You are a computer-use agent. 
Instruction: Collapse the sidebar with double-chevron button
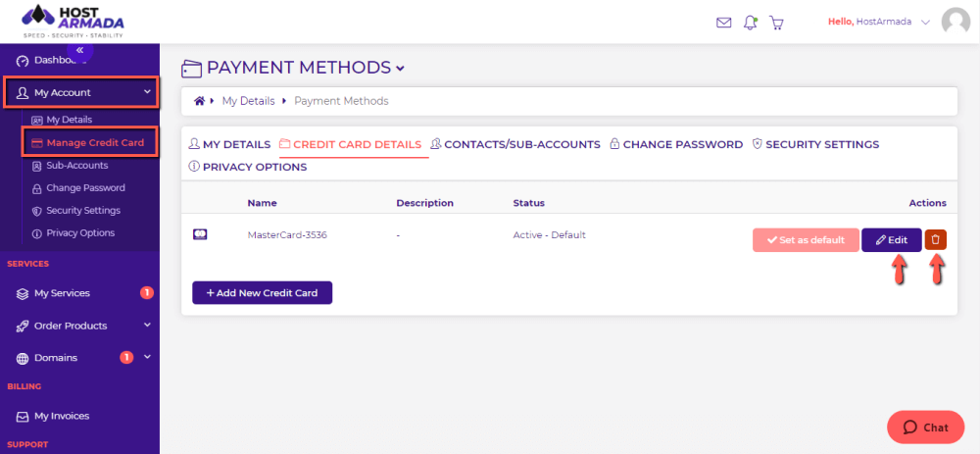click(80, 49)
